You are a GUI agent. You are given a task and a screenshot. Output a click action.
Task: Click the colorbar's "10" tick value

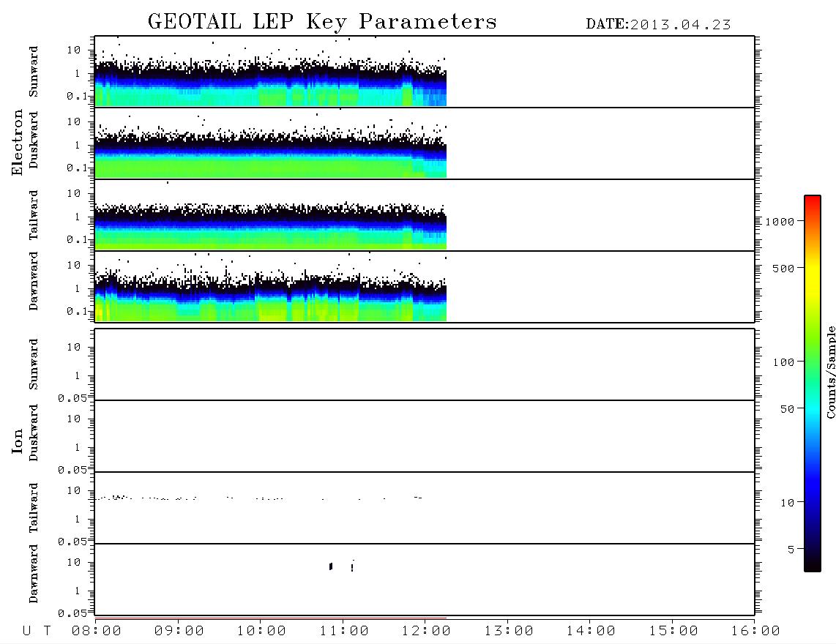pyautogui.click(x=788, y=503)
